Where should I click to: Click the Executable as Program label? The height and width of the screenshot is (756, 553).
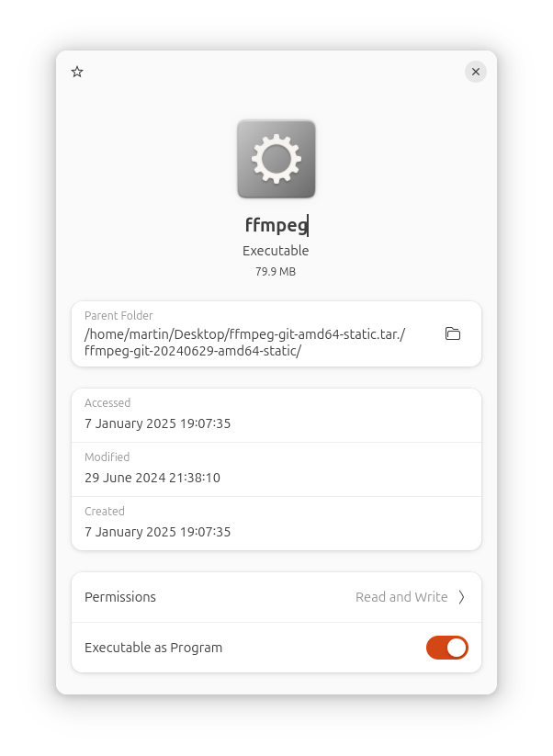(x=153, y=648)
